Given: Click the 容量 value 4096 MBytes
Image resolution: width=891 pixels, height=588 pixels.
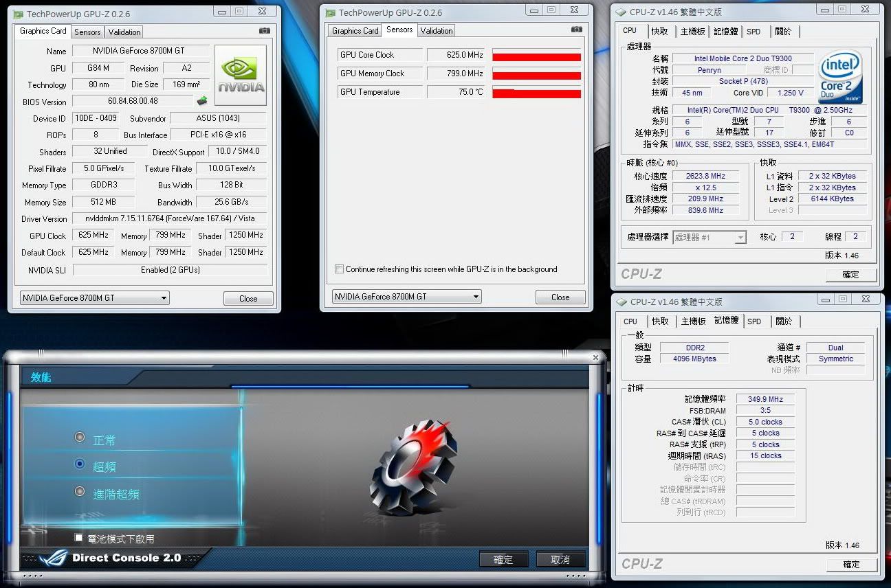Looking at the screenshot, I should (x=694, y=359).
